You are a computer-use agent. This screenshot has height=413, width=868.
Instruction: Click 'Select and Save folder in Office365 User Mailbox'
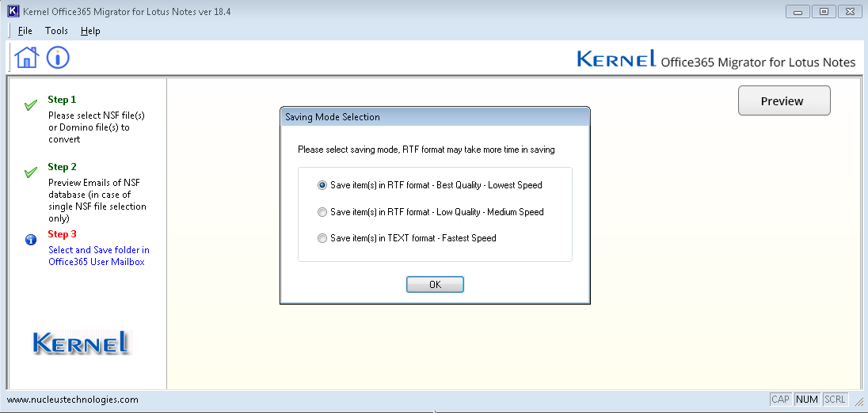click(99, 256)
